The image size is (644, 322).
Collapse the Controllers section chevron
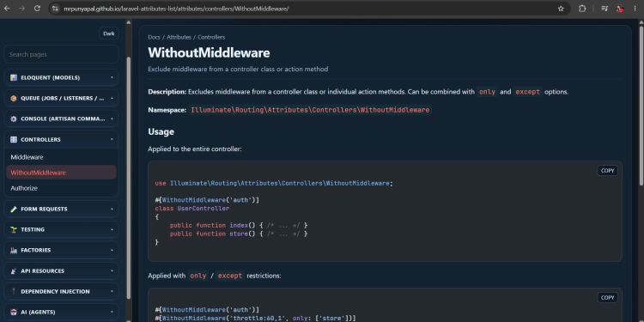point(112,140)
